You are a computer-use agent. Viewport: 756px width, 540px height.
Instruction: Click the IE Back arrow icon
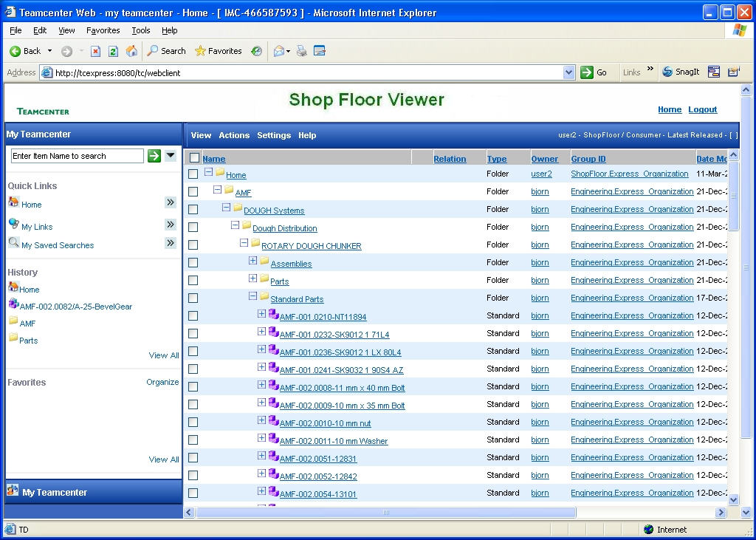[x=15, y=51]
